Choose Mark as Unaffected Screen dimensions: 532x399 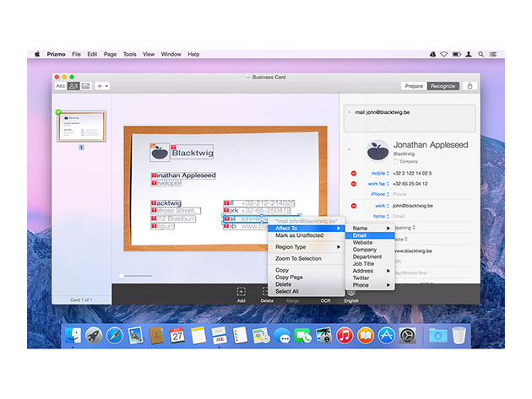[307, 235]
